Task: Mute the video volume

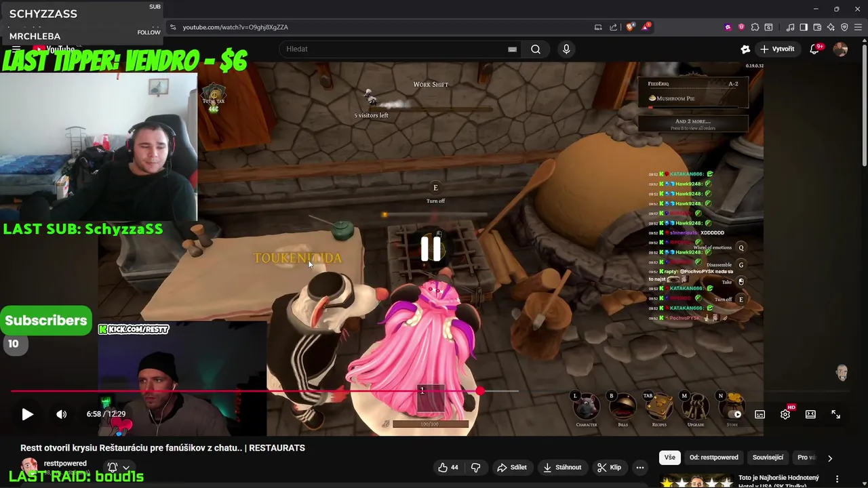Action: coord(61,414)
